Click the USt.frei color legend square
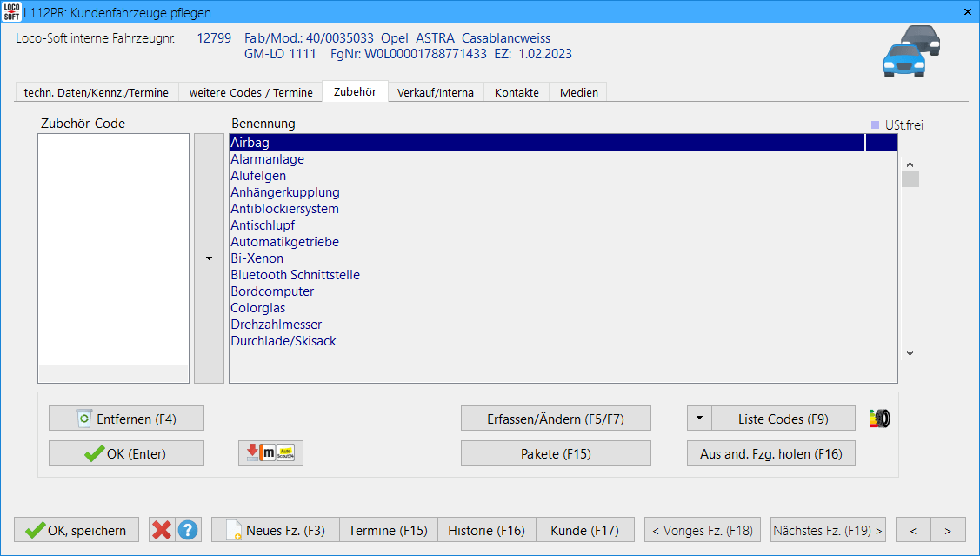This screenshot has width=980, height=556. click(875, 125)
